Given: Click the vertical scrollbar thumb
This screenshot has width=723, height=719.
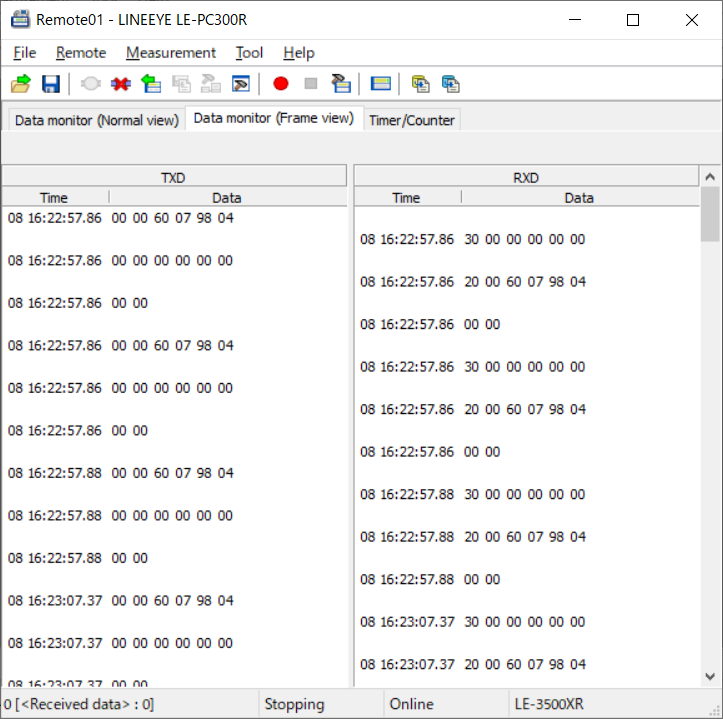Looking at the screenshot, I should 710,214.
